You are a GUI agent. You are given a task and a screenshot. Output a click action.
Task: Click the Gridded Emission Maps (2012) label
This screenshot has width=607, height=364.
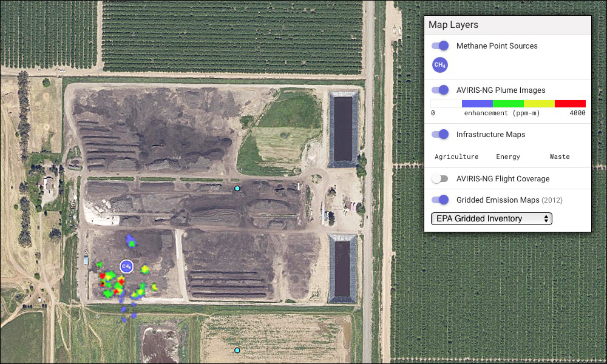(x=509, y=200)
